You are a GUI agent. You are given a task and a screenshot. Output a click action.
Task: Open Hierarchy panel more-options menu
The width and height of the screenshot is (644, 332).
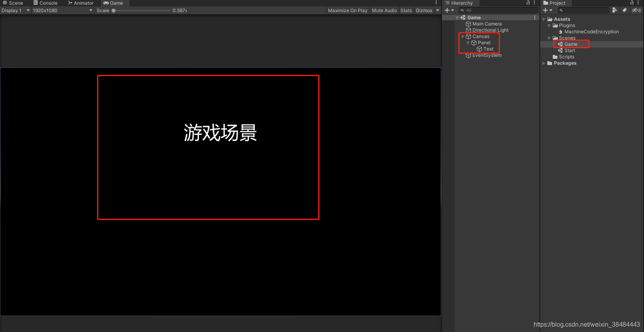534,3
